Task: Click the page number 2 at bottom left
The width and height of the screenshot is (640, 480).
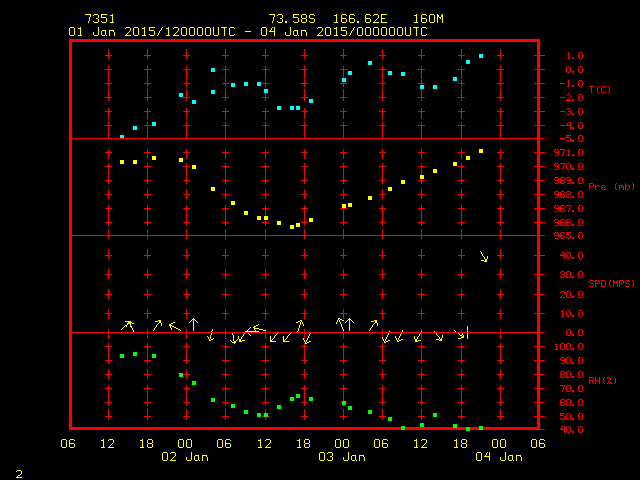Action: click(x=19, y=474)
